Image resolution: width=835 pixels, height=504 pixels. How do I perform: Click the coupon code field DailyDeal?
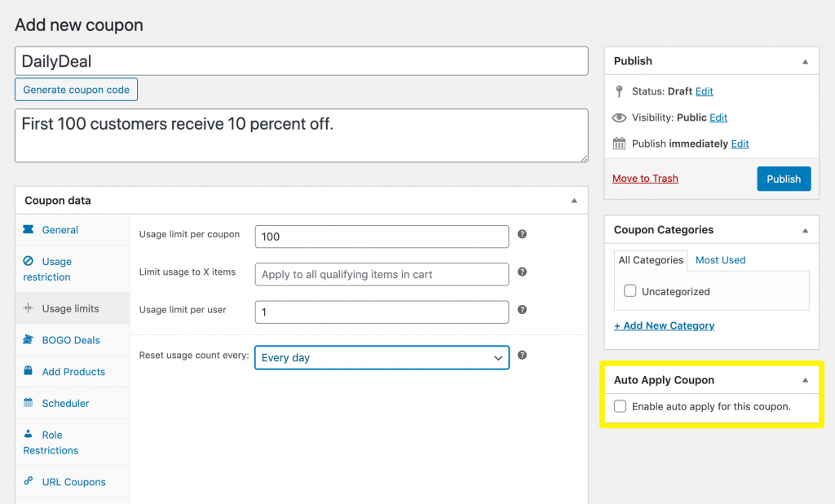point(302,61)
